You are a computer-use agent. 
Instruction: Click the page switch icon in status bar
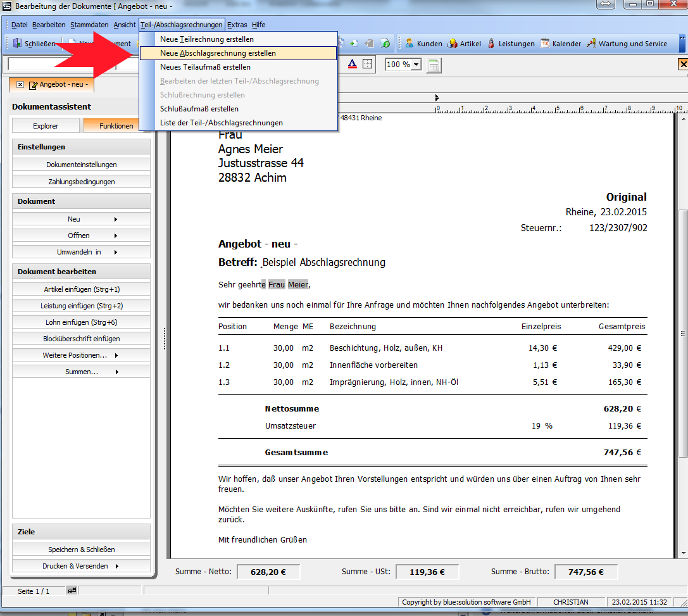[x=72, y=590]
